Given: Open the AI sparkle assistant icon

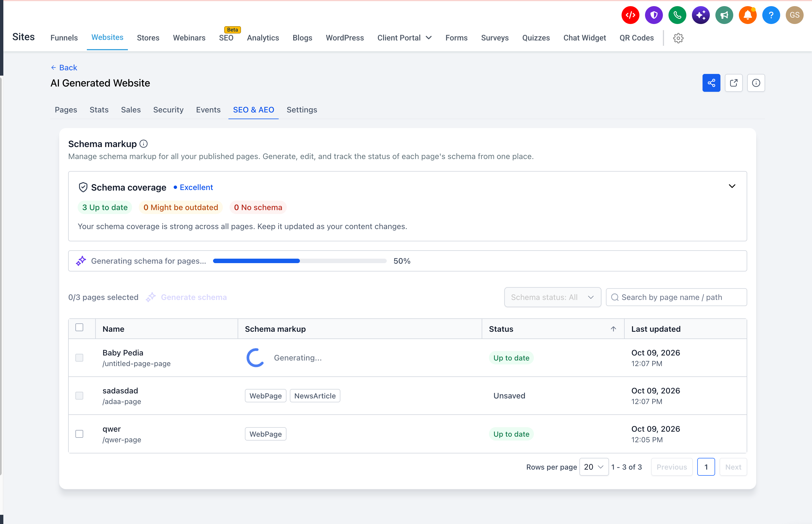Looking at the screenshot, I should click(701, 15).
